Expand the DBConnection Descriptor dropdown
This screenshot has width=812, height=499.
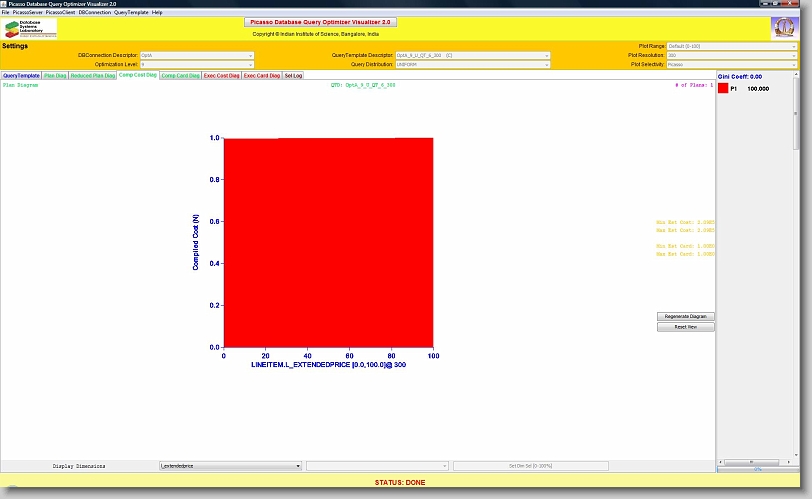tap(197, 55)
